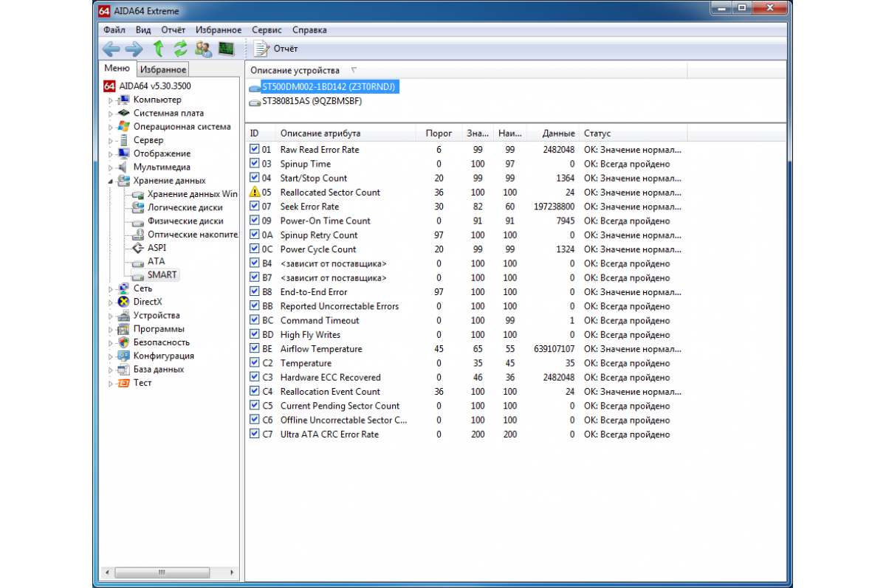Select the Программы tree icon

pos(124,329)
